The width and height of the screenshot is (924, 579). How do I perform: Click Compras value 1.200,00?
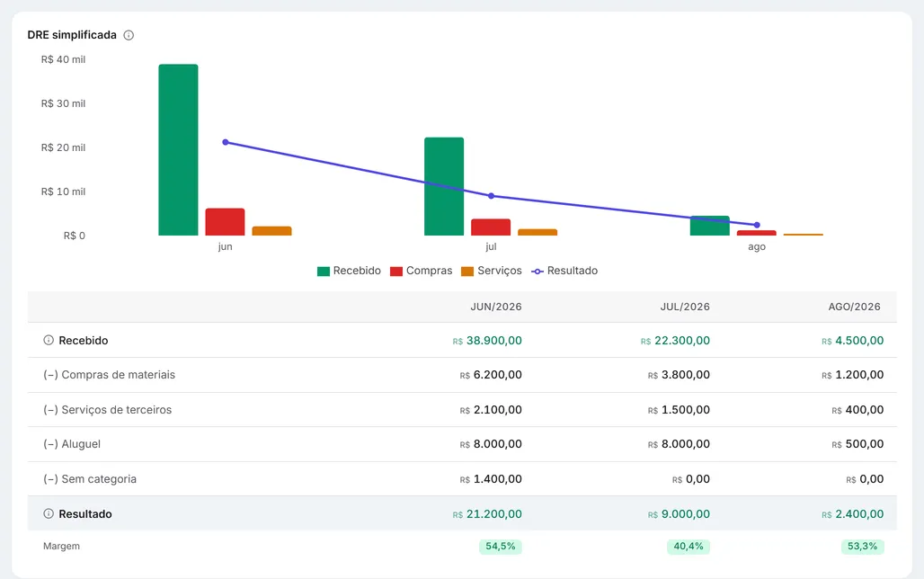[x=853, y=374]
